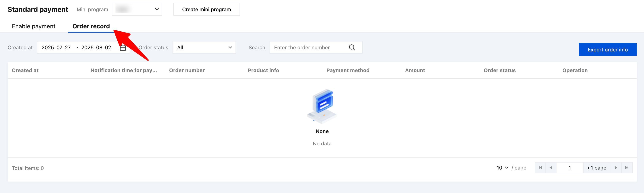
Task: Click the start date 2025-07-27
Action: 56,48
